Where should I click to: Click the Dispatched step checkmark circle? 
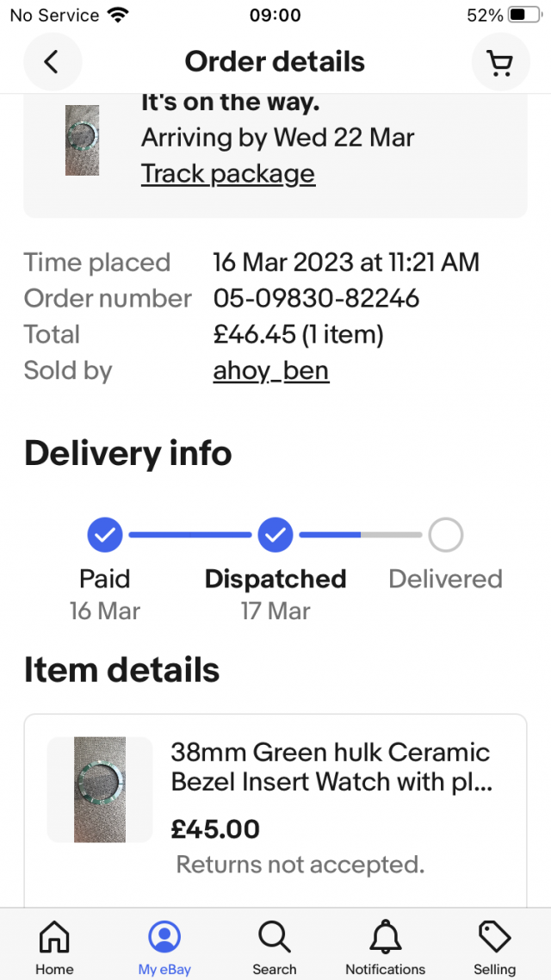pyautogui.click(x=275, y=535)
